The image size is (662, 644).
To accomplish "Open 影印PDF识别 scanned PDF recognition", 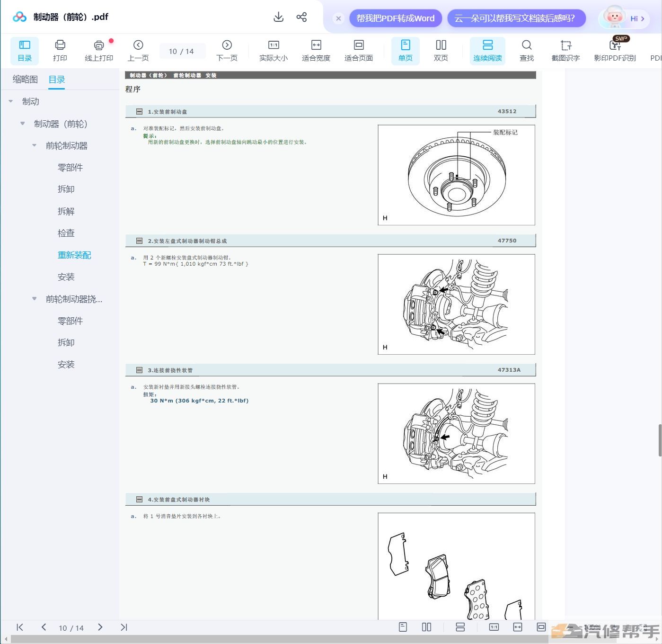I will pyautogui.click(x=615, y=51).
